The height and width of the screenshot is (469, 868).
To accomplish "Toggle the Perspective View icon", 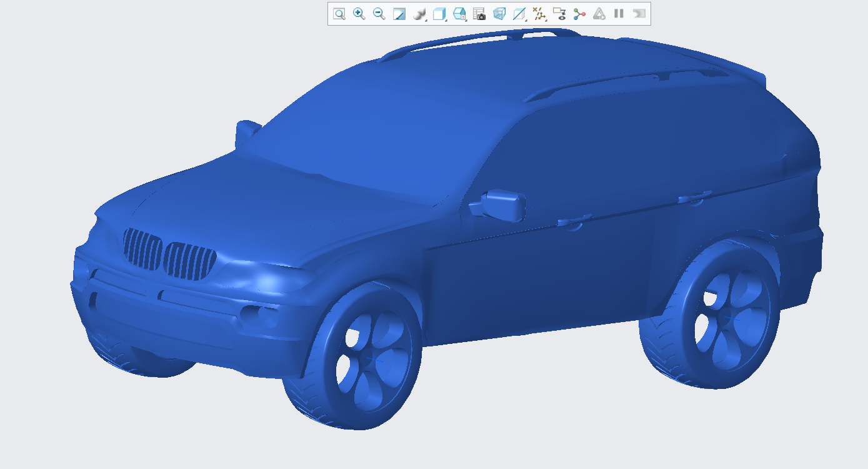I will [x=499, y=14].
